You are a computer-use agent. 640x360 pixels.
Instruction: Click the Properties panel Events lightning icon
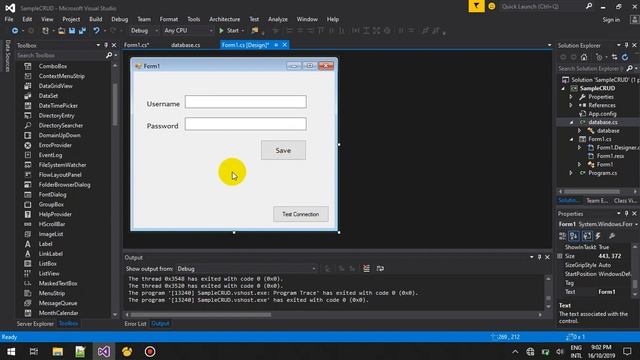click(x=598, y=236)
